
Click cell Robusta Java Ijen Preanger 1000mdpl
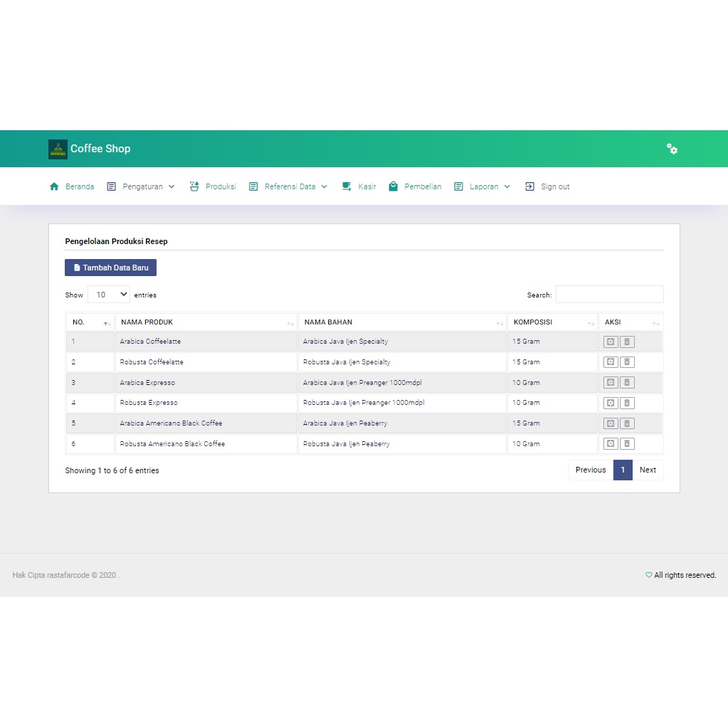coord(402,403)
